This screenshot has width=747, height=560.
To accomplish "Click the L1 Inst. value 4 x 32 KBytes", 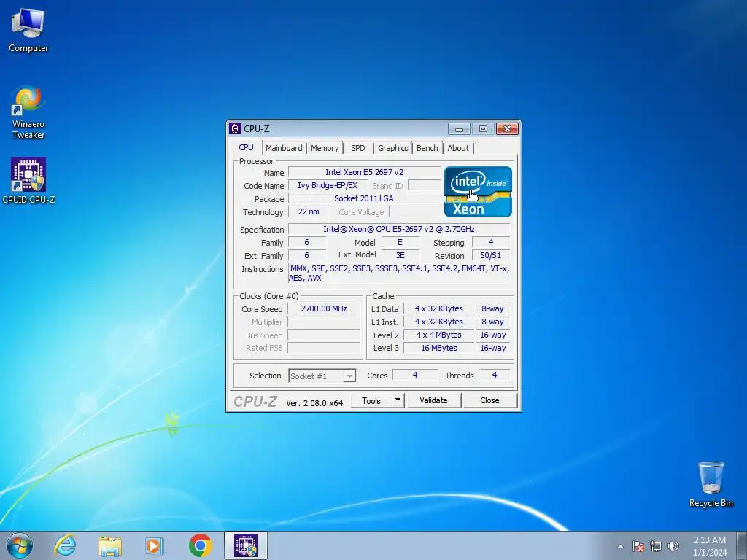I will [438, 322].
